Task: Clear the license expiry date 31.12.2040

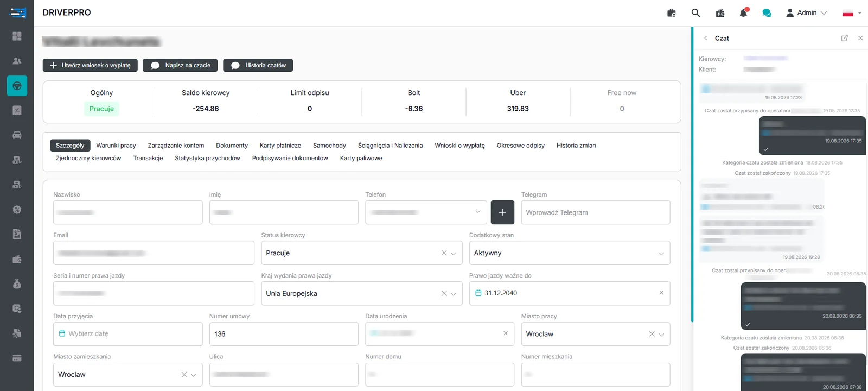Action: (x=661, y=293)
